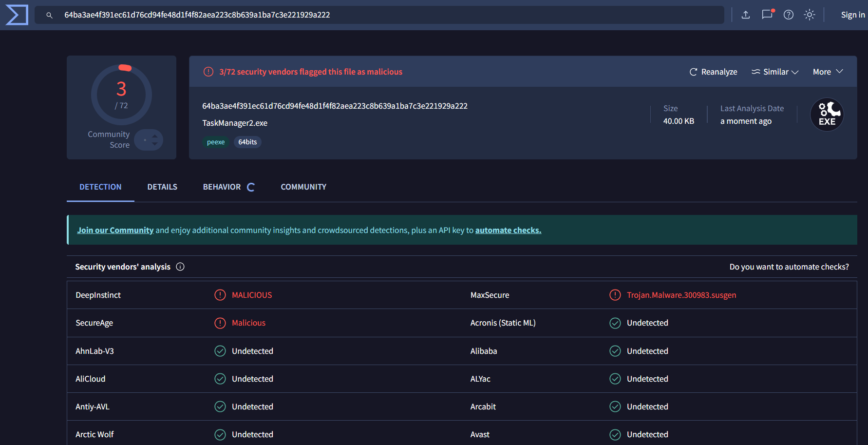Click the Alibaba vendor name
Image resolution: width=868 pixels, height=445 pixels.
[x=484, y=351]
